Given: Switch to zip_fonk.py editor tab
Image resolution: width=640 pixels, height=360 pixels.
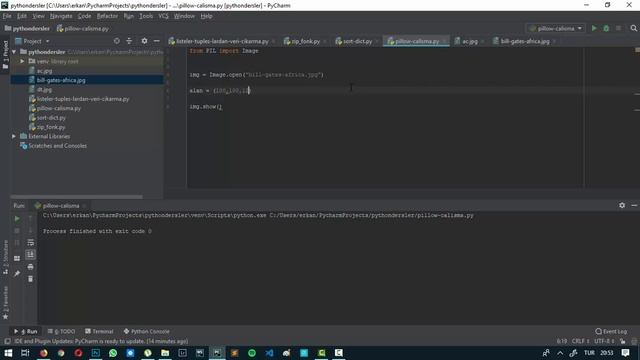Looking at the screenshot, I should (305, 41).
